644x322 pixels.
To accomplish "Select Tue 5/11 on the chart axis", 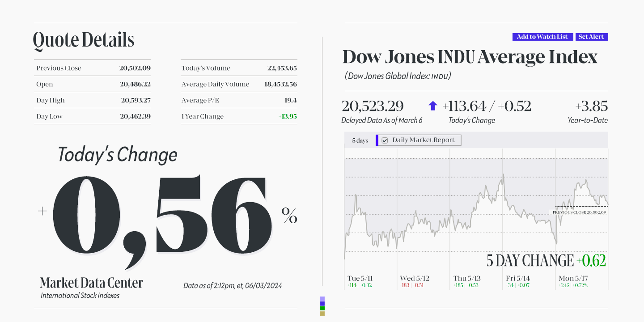I will pyautogui.click(x=360, y=278).
